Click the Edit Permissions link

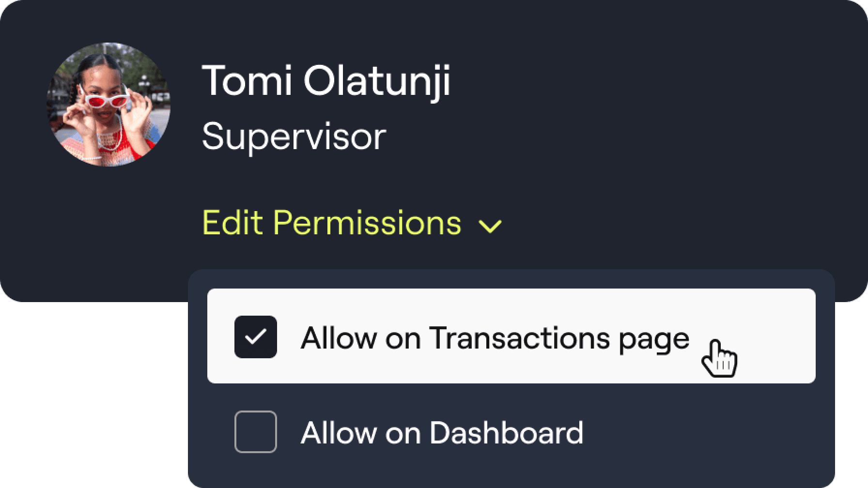point(332,223)
